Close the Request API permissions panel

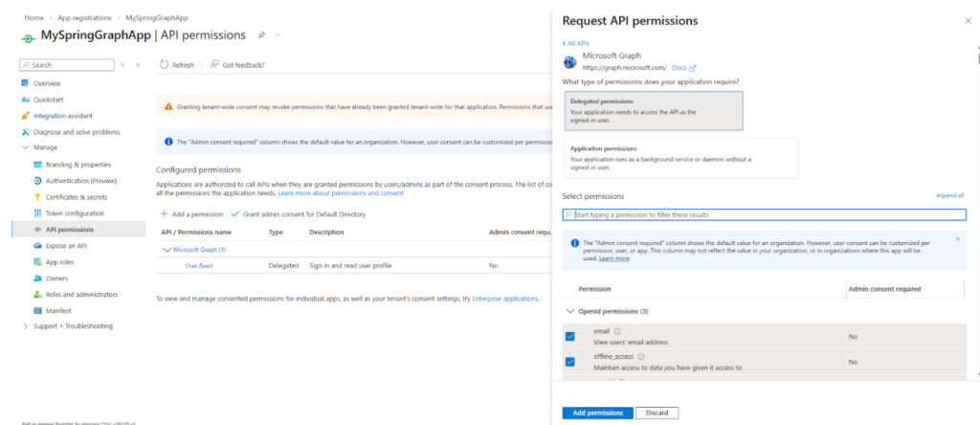coord(969,21)
